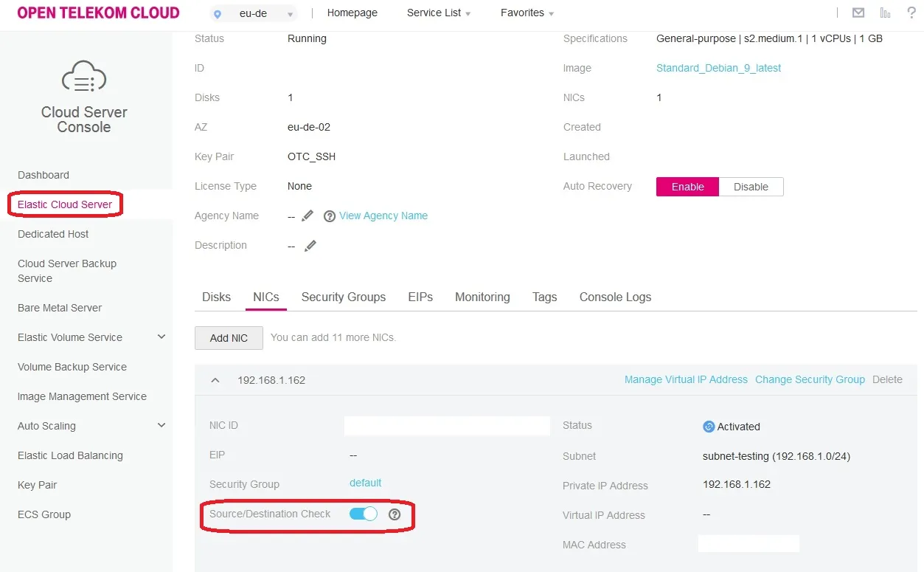Open the mail notifications icon

click(x=858, y=13)
